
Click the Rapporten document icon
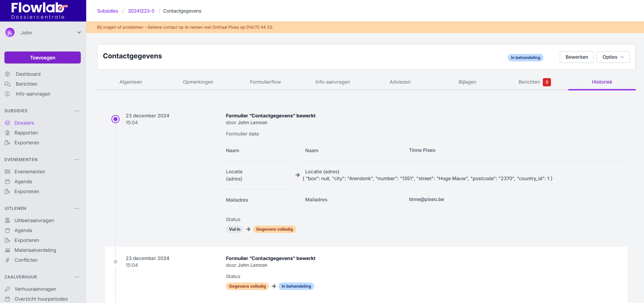coord(7,133)
